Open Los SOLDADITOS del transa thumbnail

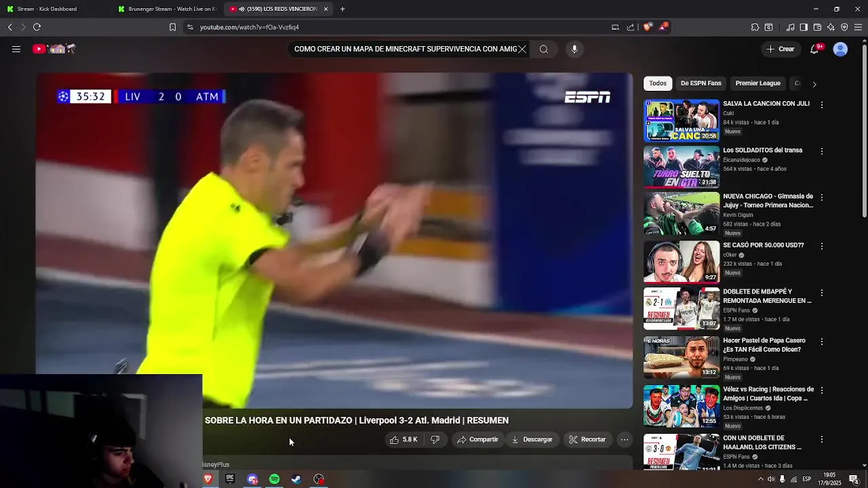pyautogui.click(x=682, y=167)
